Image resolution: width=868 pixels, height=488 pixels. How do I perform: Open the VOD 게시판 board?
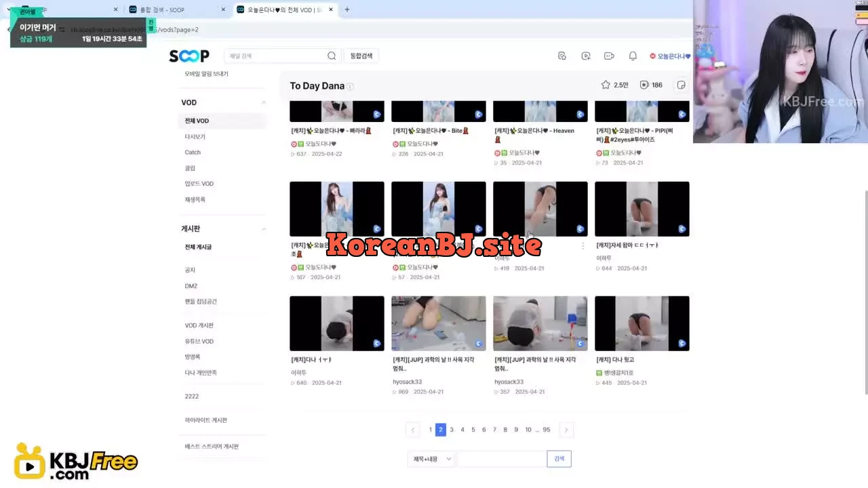[x=199, y=325]
